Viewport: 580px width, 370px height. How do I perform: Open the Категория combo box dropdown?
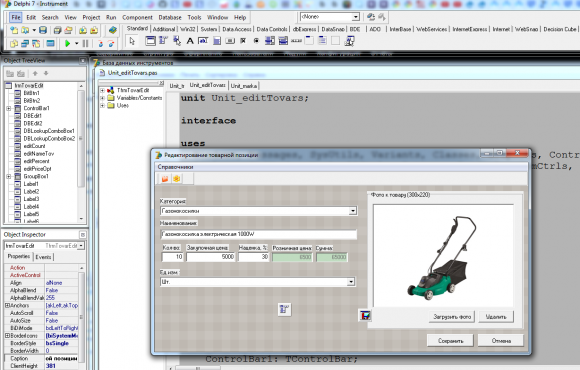tap(353, 211)
